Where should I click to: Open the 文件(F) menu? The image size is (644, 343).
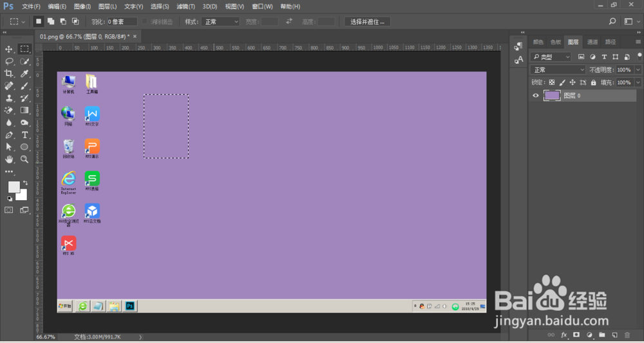(31, 6)
